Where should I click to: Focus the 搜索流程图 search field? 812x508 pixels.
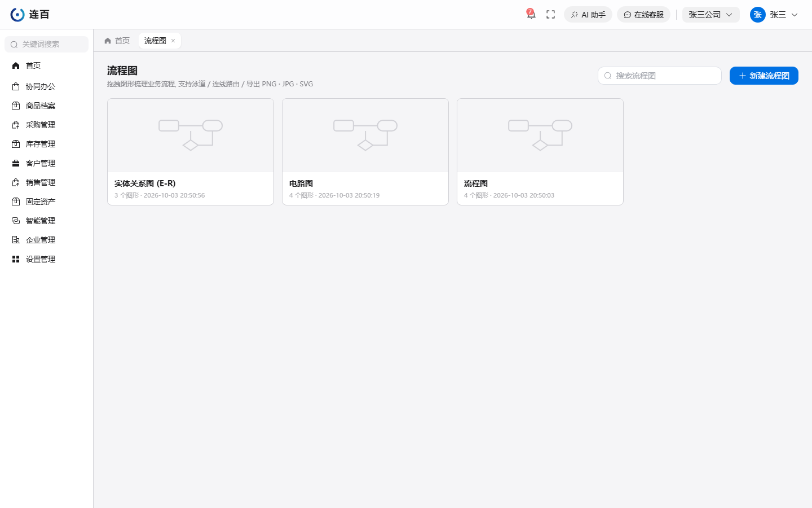tap(660, 76)
